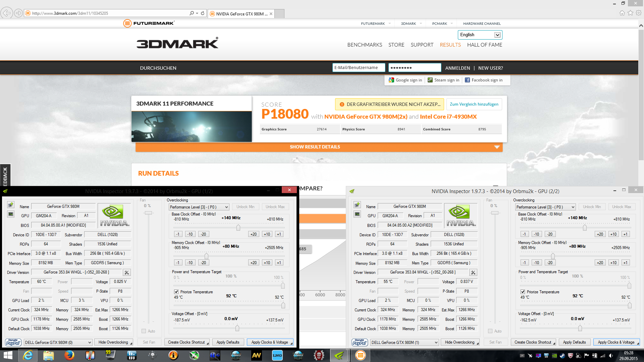644x362 pixels.
Task: Click Apply Clocks & Voltage in GPU 1/2
Action: (270, 342)
